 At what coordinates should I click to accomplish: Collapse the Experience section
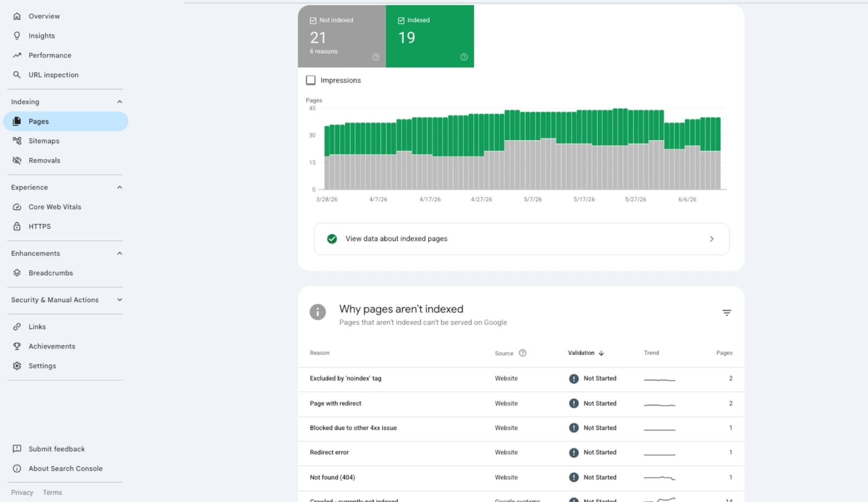119,188
